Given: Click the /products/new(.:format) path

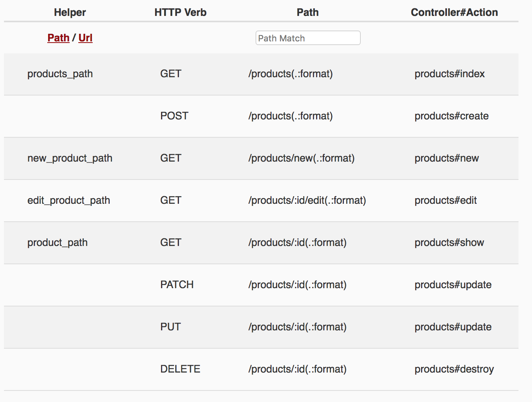Looking at the screenshot, I should pyautogui.click(x=301, y=158).
